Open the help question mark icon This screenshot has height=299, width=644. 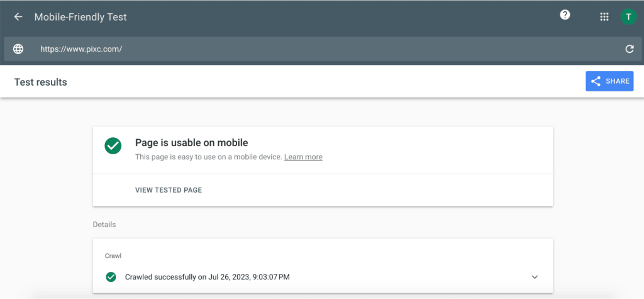pyautogui.click(x=565, y=16)
